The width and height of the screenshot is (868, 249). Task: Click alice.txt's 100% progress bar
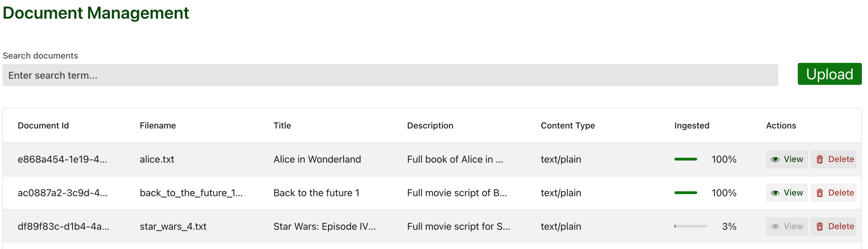click(686, 159)
